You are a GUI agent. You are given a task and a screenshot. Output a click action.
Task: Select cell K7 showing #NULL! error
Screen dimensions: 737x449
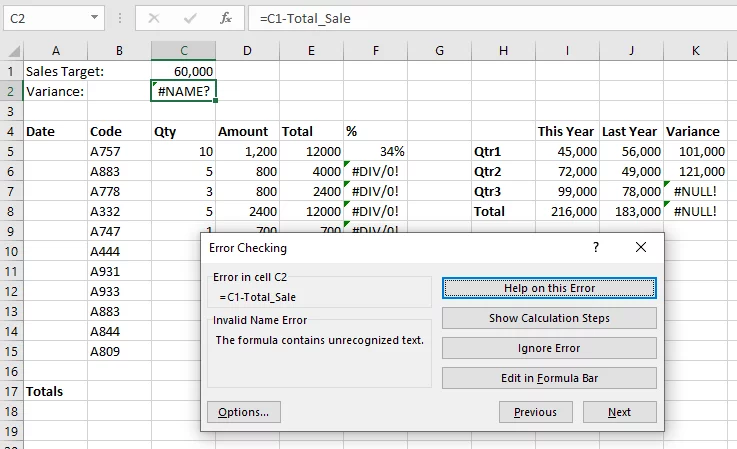click(695, 191)
